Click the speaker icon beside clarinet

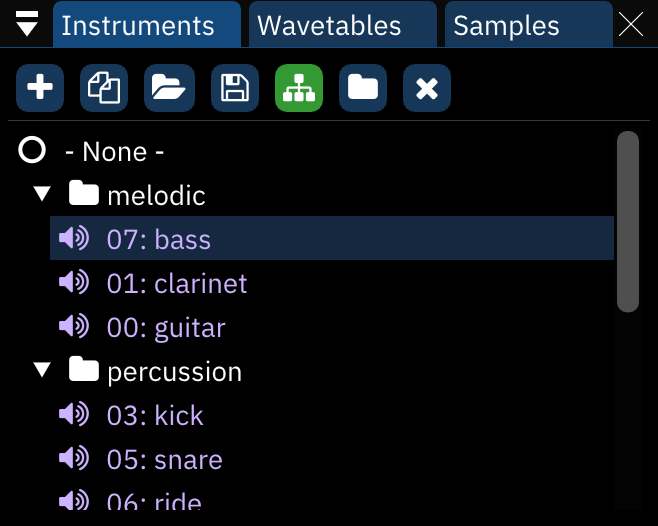coord(74,283)
